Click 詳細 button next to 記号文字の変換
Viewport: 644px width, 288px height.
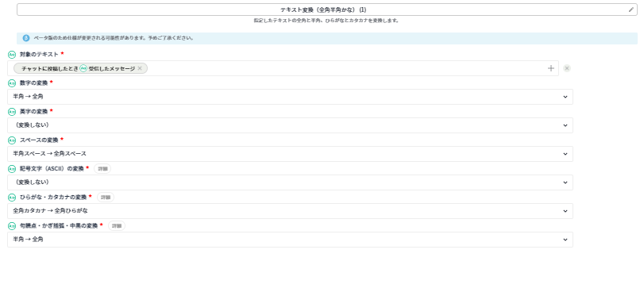point(102,169)
